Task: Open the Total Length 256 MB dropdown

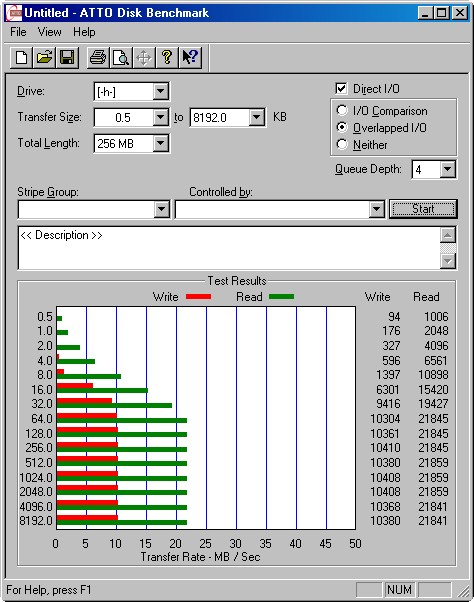Action: pyautogui.click(x=160, y=144)
